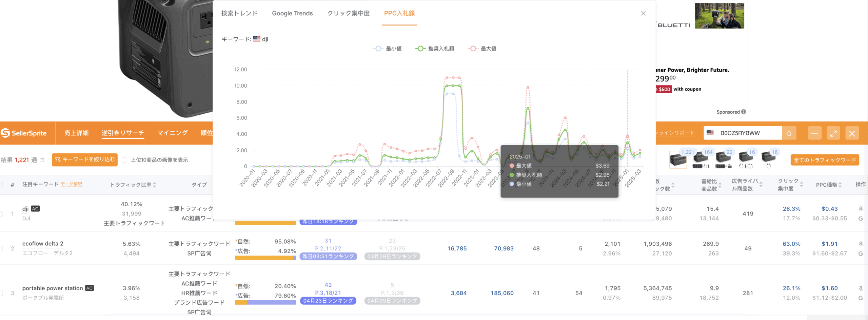Select the product variant thumbnail with 1,221
The width and height of the screenshot is (868, 320).
click(678, 159)
